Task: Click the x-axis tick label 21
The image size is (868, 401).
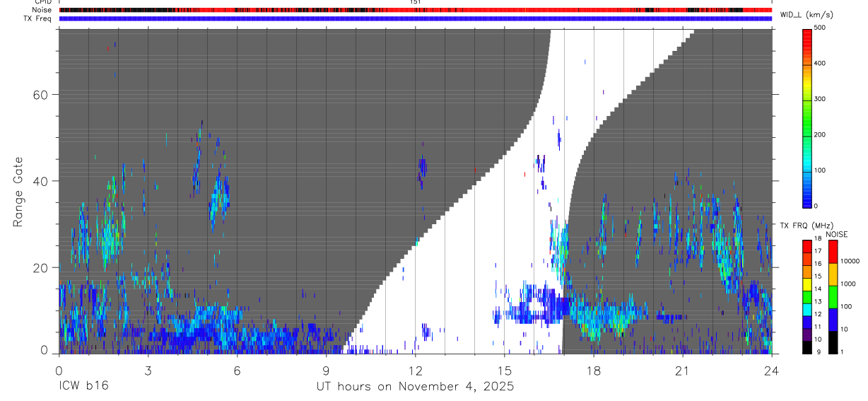Action: point(682,370)
